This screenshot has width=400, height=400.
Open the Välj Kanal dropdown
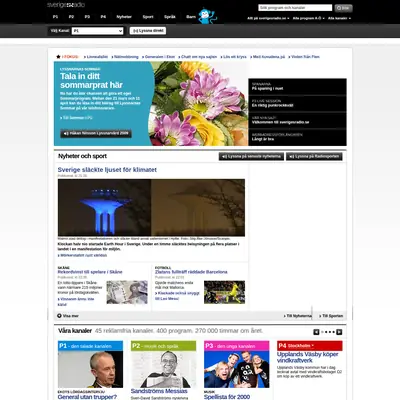(x=97, y=31)
